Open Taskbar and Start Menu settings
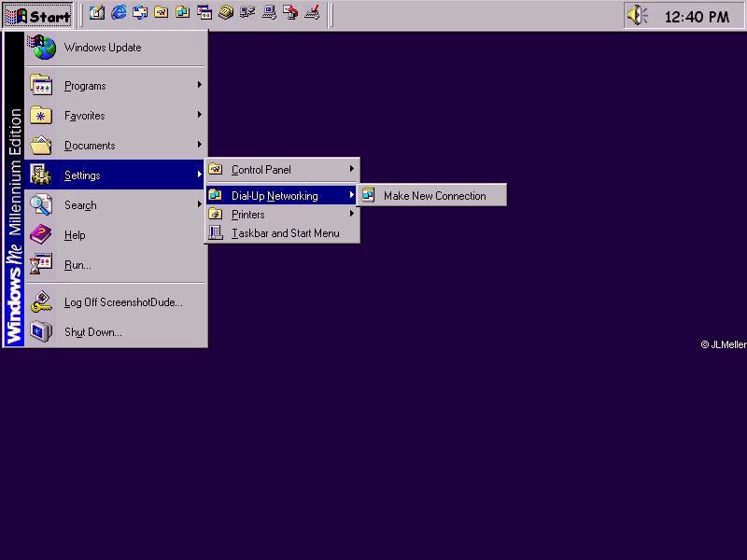Viewport: 747px width, 560px height. 283,232
